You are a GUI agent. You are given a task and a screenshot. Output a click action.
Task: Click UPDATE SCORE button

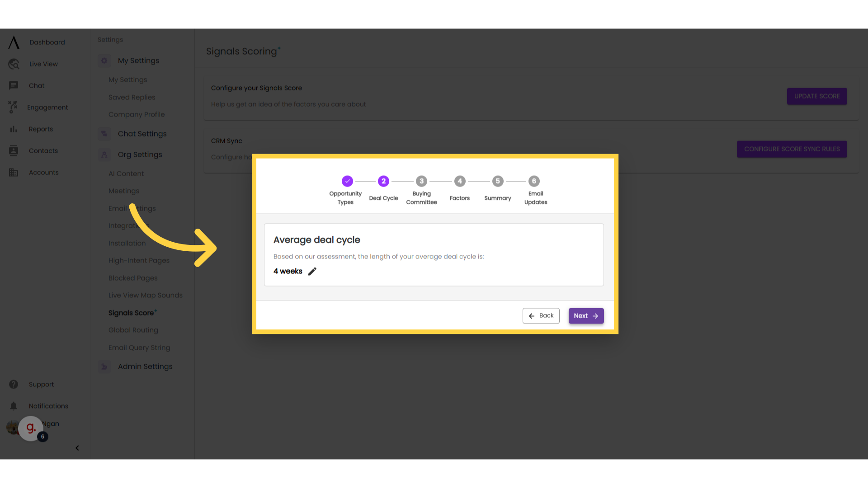817,96
